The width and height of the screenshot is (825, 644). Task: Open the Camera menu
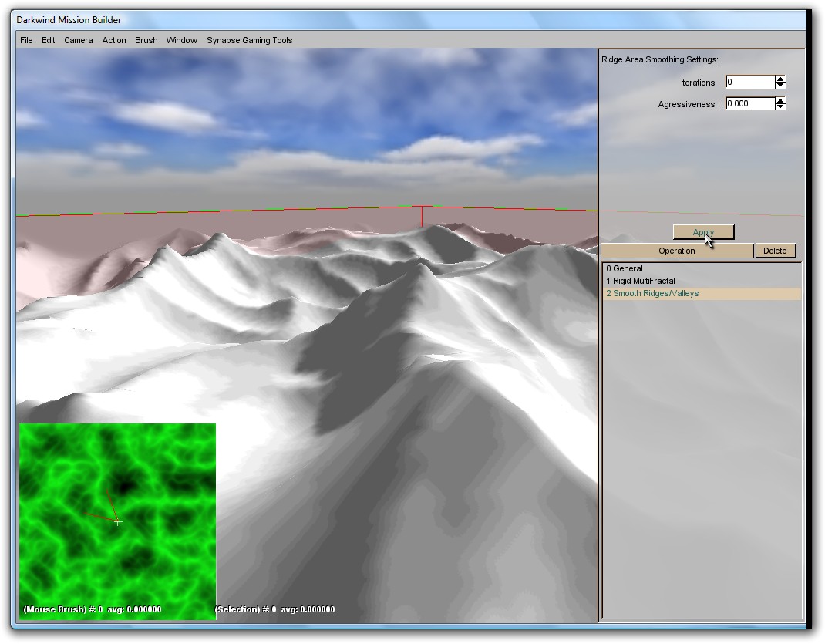pyautogui.click(x=79, y=40)
